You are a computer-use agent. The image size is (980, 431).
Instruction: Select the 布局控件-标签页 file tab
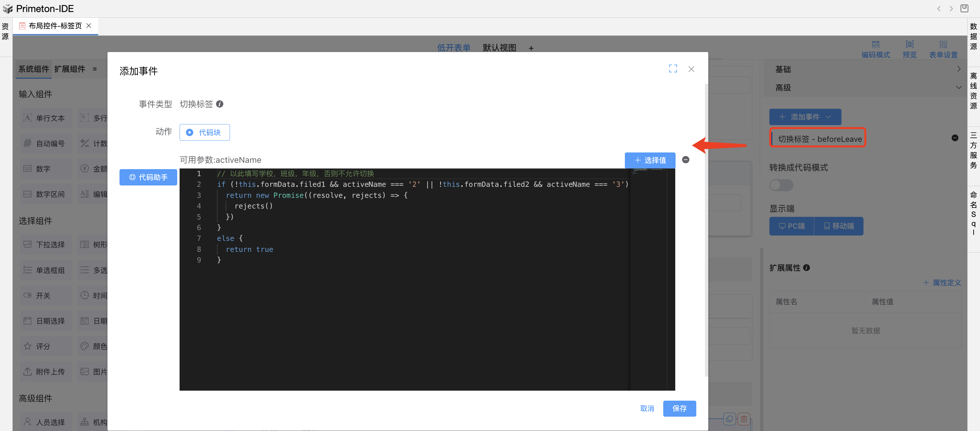click(55, 26)
